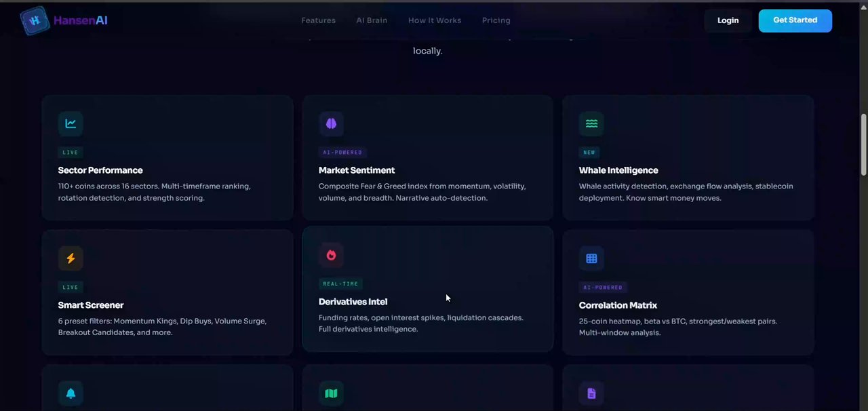The image size is (868, 411).
Task: Click the page vertical scrollbar thumb
Action: [863, 145]
